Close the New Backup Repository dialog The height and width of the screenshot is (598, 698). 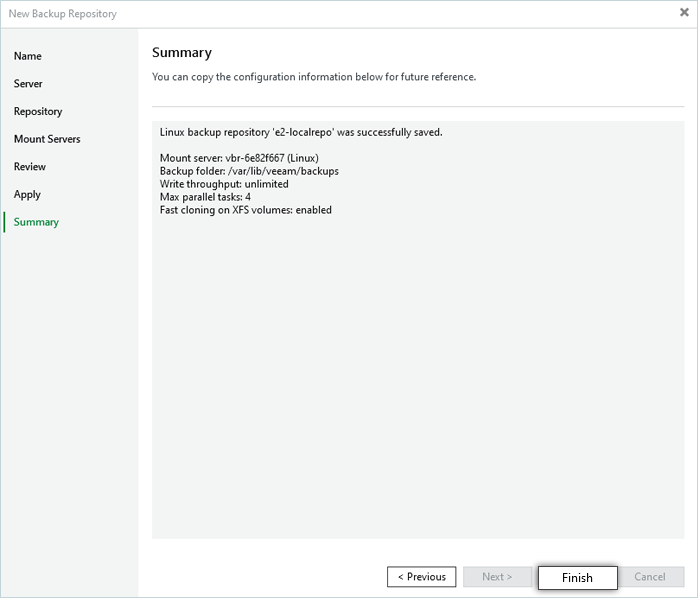click(x=684, y=13)
